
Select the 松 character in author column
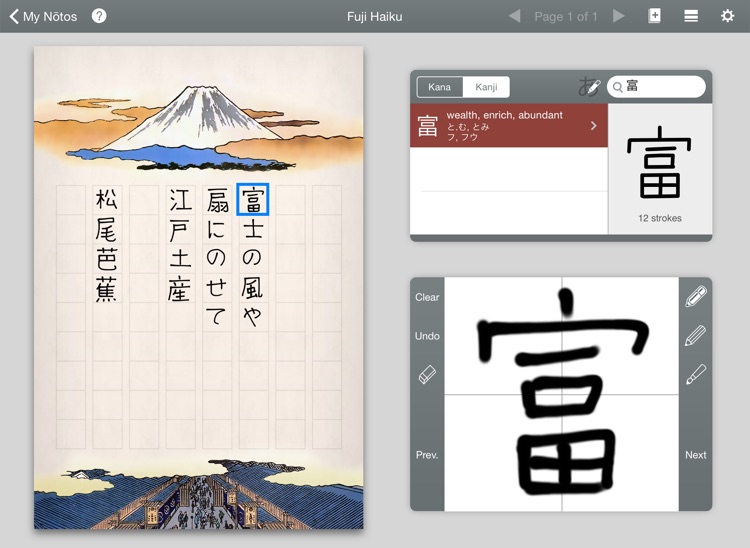click(106, 199)
